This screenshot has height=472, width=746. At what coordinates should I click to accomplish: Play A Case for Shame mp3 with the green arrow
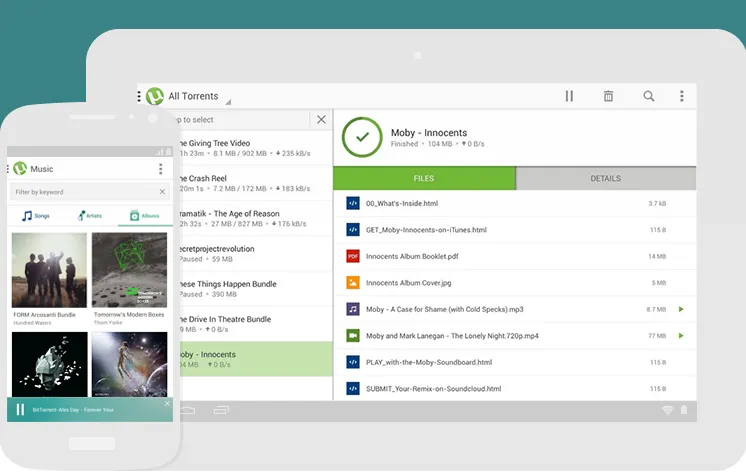click(x=681, y=309)
